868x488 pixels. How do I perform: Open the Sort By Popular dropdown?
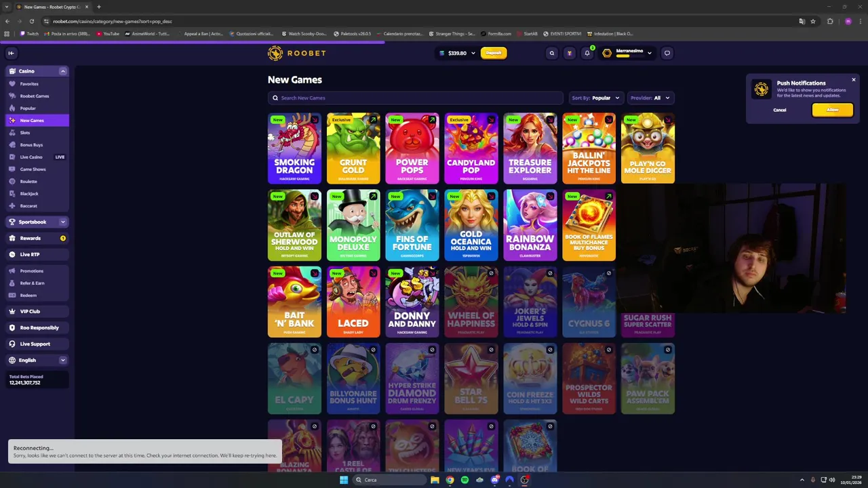595,98
